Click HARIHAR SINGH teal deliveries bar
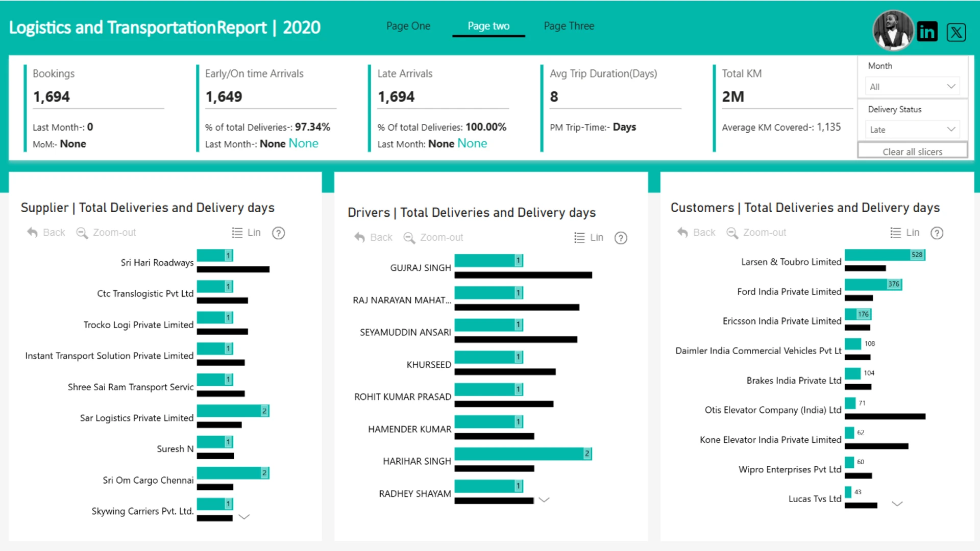This screenshot has width=980, height=551. [523, 454]
